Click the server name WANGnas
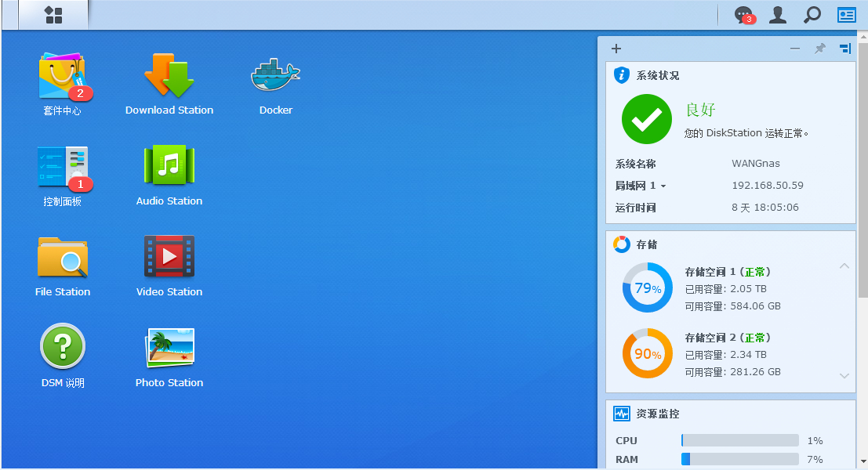The height and width of the screenshot is (470, 868). pos(756,163)
